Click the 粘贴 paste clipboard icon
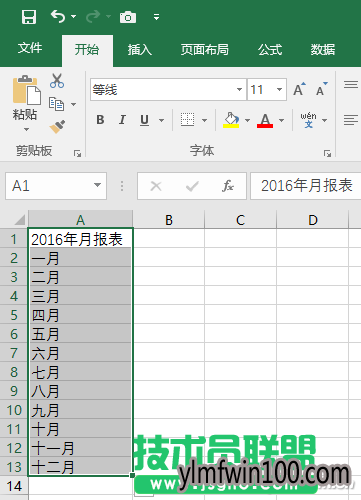Image resolution: width=361 pixels, height=500 pixels. 26,89
